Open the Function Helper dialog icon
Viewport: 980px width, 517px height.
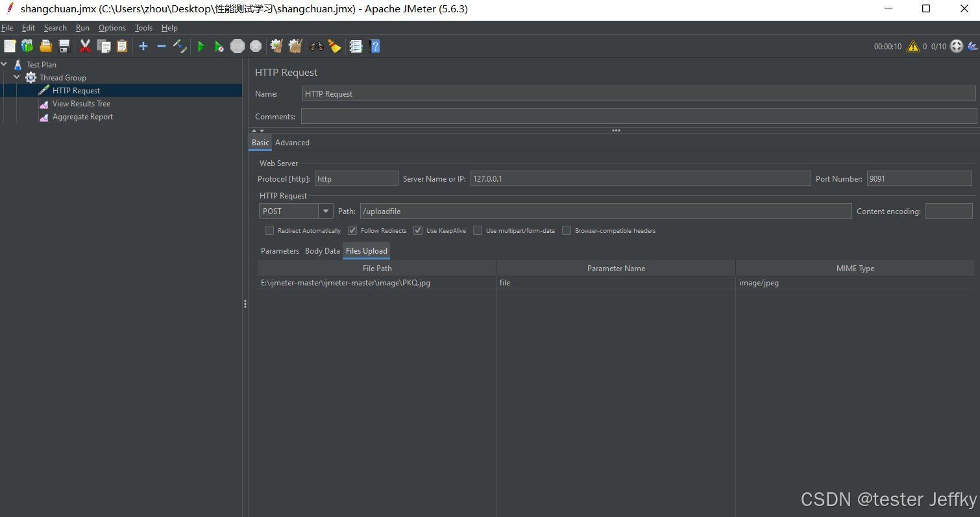click(x=356, y=46)
